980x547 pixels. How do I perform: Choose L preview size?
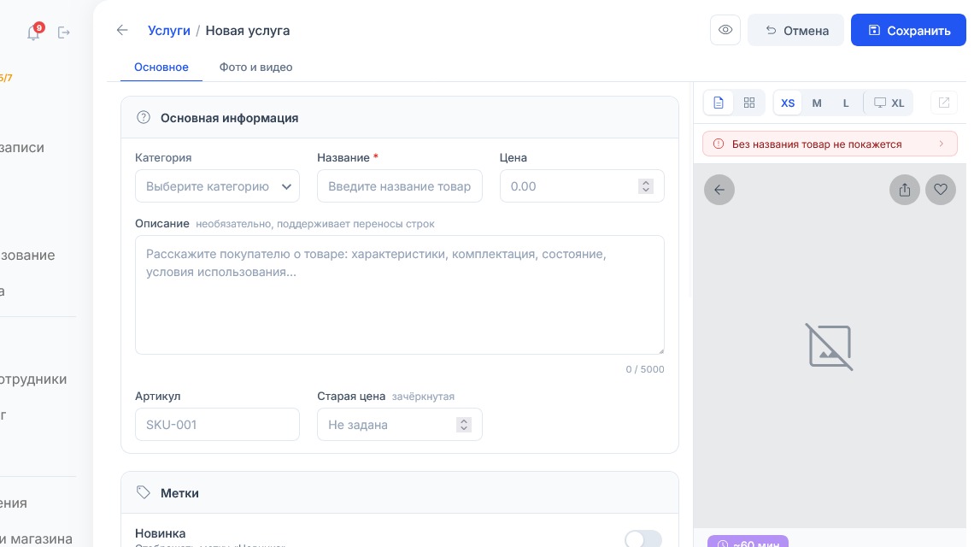(x=846, y=103)
